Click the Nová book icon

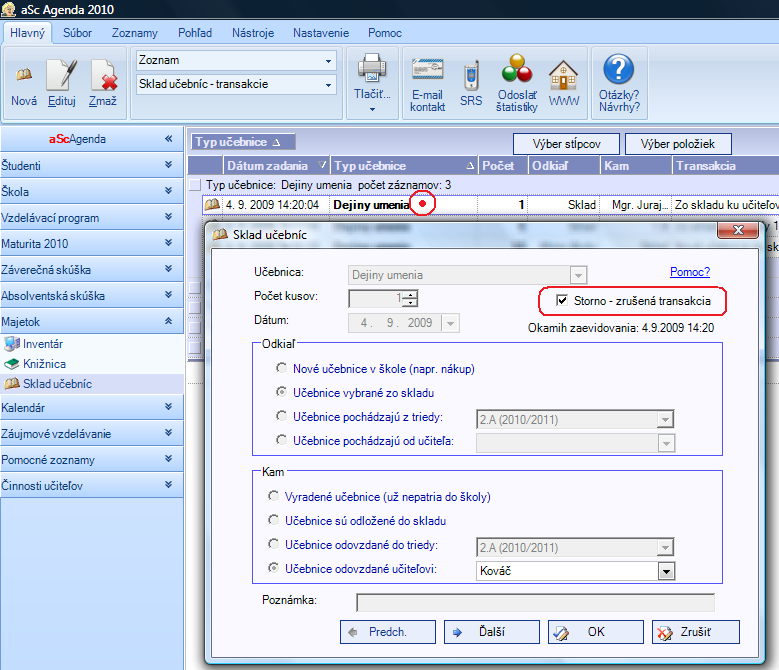tap(24, 75)
